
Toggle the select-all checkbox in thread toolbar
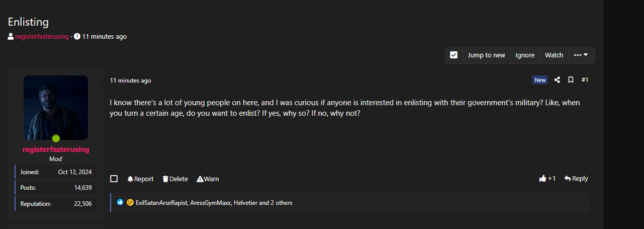453,55
